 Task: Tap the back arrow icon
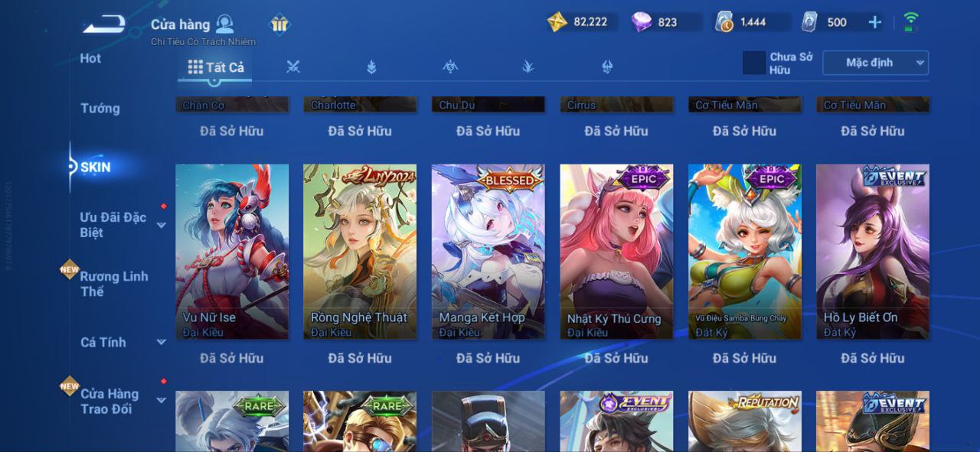(x=104, y=24)
